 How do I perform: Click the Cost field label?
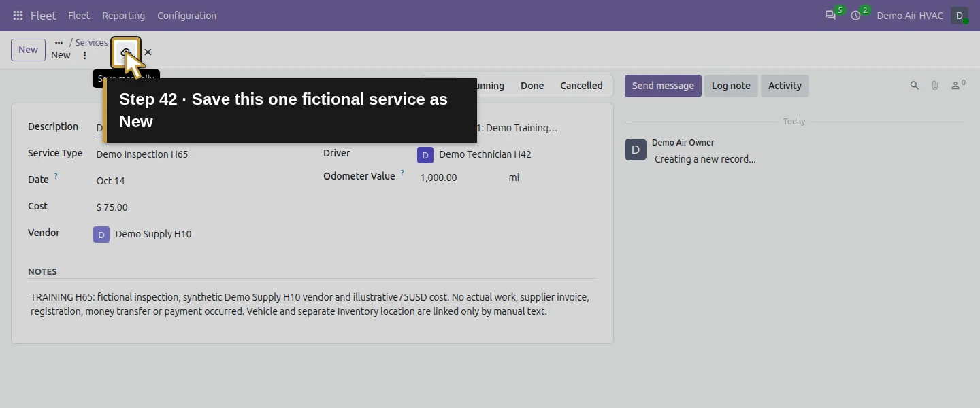point(37,206)
